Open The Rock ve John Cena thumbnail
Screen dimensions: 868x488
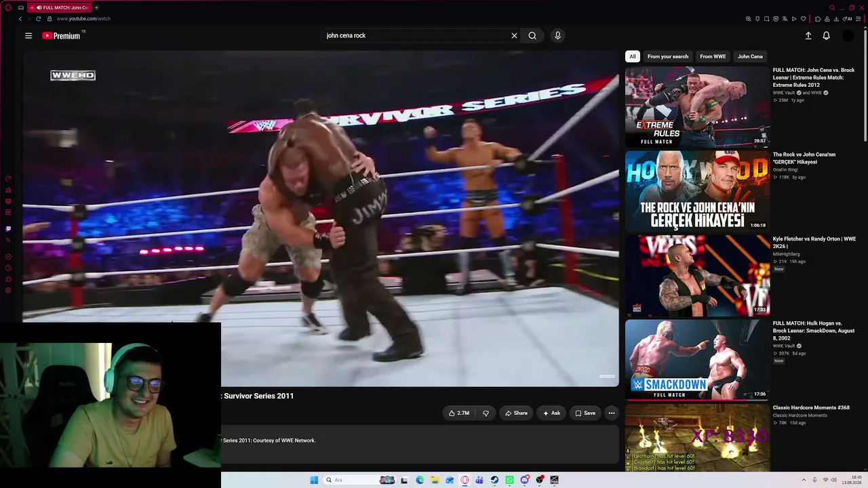click(x=697, y=191)
